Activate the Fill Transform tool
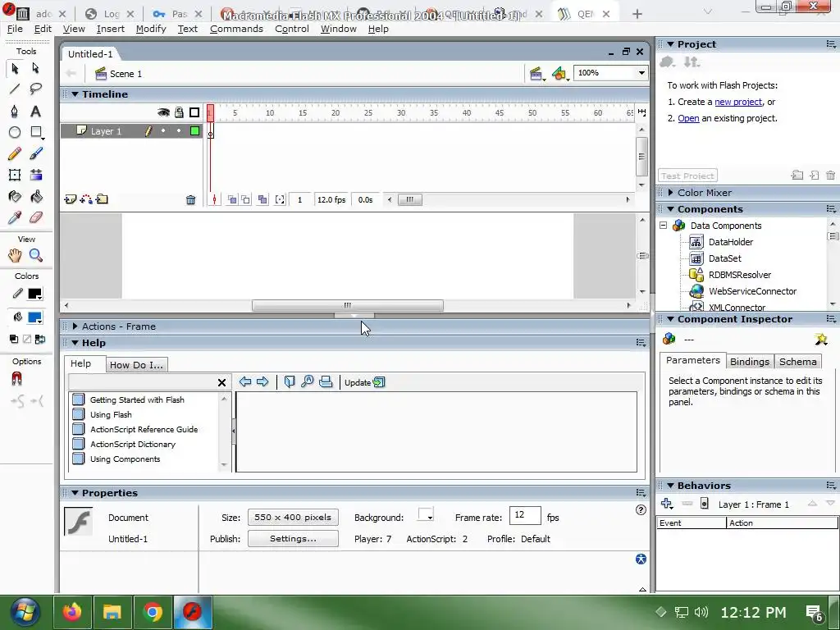840x630 pixels. 36,175
